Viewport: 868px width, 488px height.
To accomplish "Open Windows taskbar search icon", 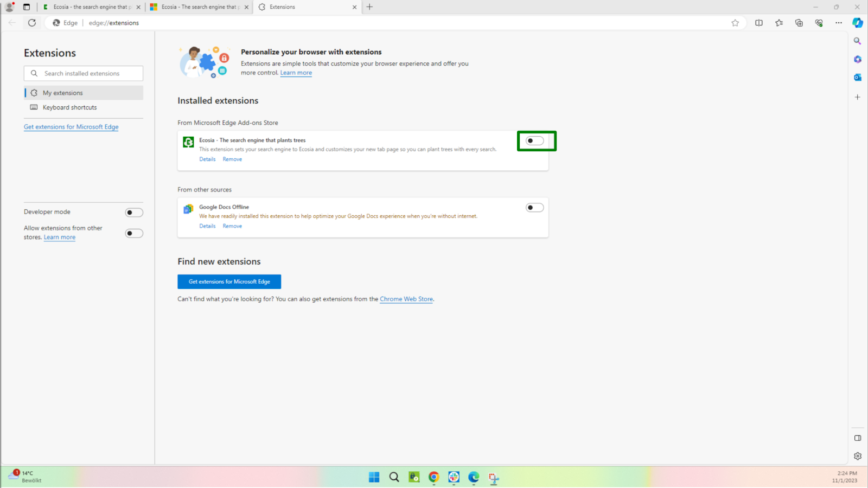I will 394,477.
